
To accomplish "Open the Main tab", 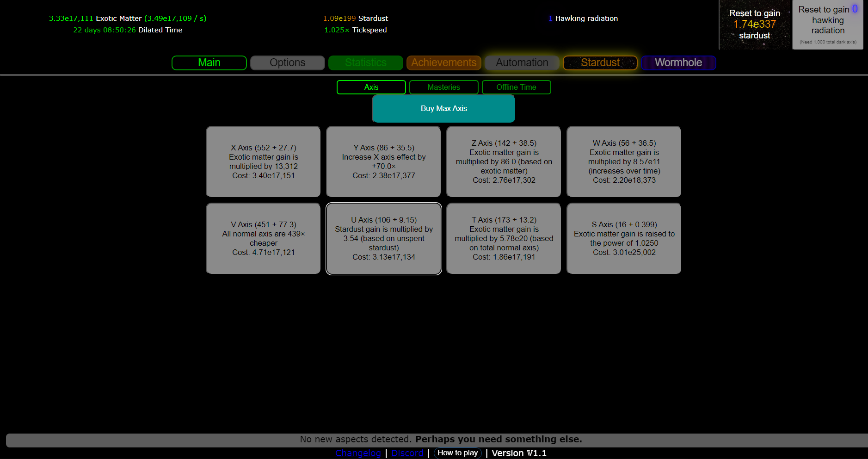I will tap(209, 63).
